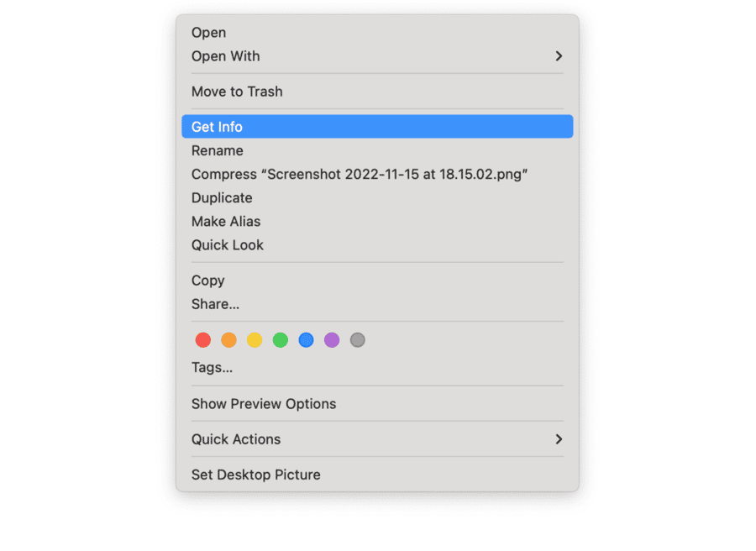756x551 pixels.
Task: Open Quick Look preview
Action: [x=228, y=245]
